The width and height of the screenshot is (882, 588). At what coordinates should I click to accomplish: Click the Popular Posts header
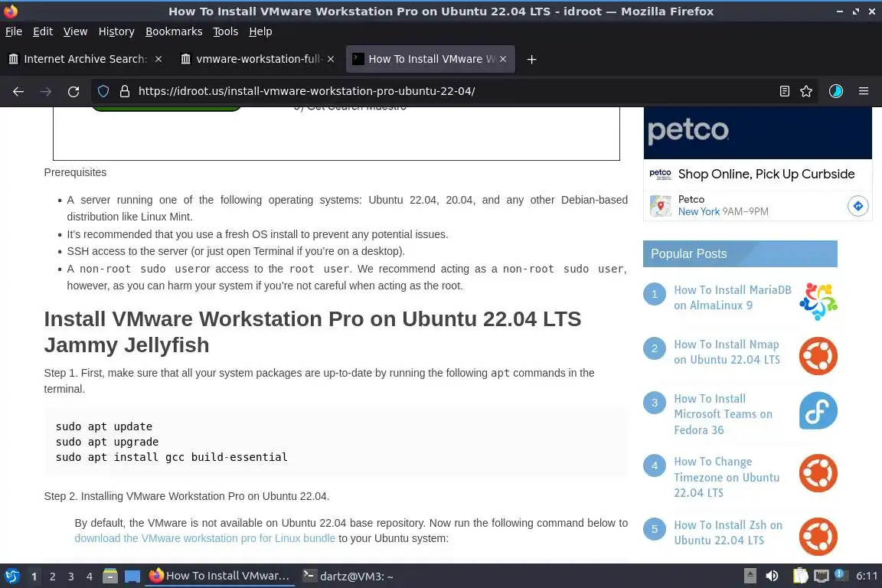pos(740,253)
